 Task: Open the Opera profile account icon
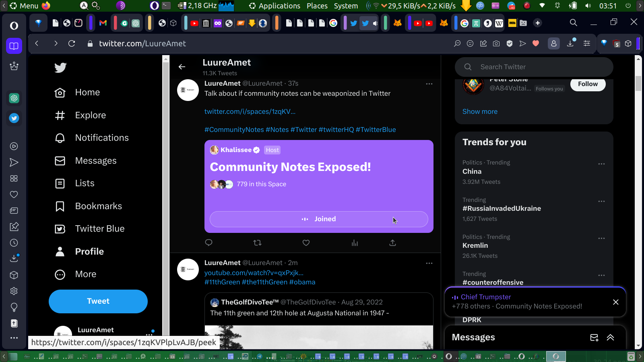click(554, 43)
